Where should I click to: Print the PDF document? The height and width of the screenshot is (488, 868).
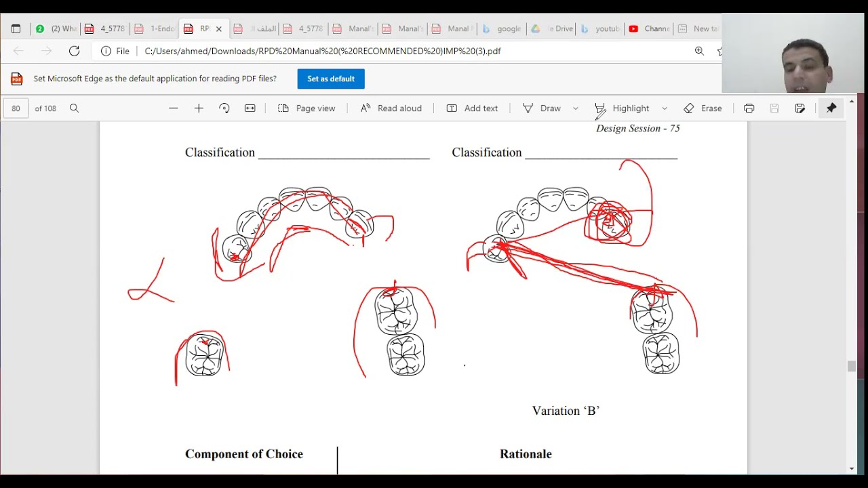pyautogui.click(x=749, y=108)
